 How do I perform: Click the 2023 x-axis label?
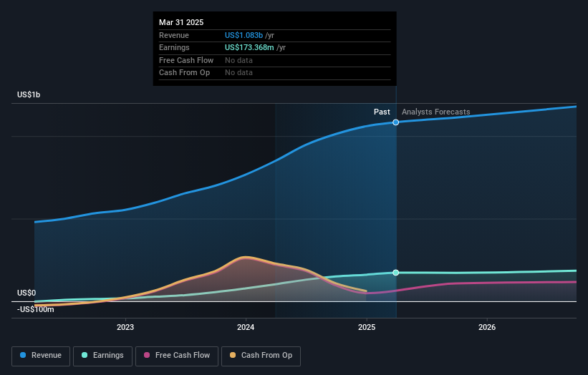click(125, 328)
